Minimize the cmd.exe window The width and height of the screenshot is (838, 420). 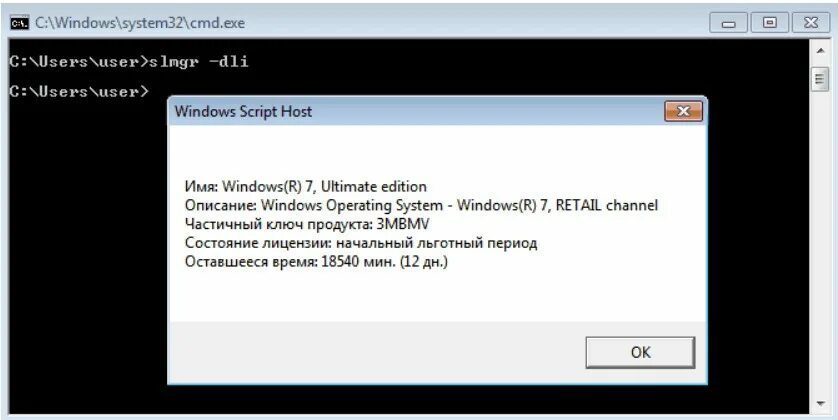point(730,21)
